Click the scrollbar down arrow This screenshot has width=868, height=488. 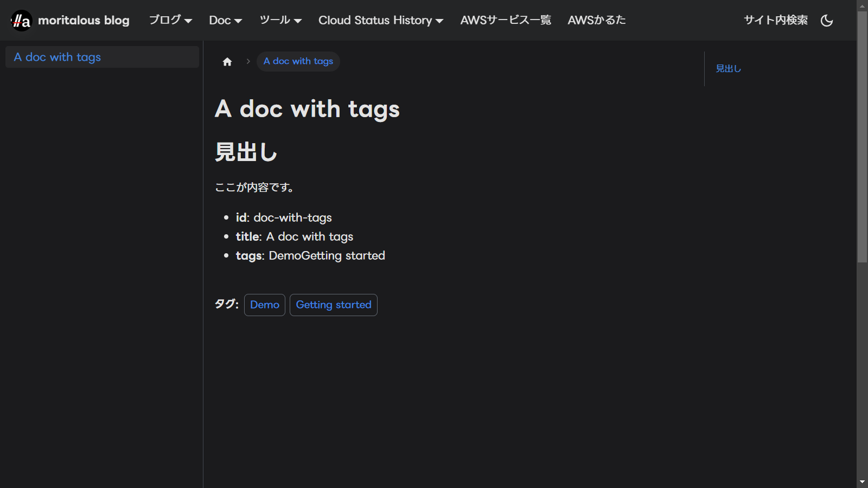(x=862, y=482)
